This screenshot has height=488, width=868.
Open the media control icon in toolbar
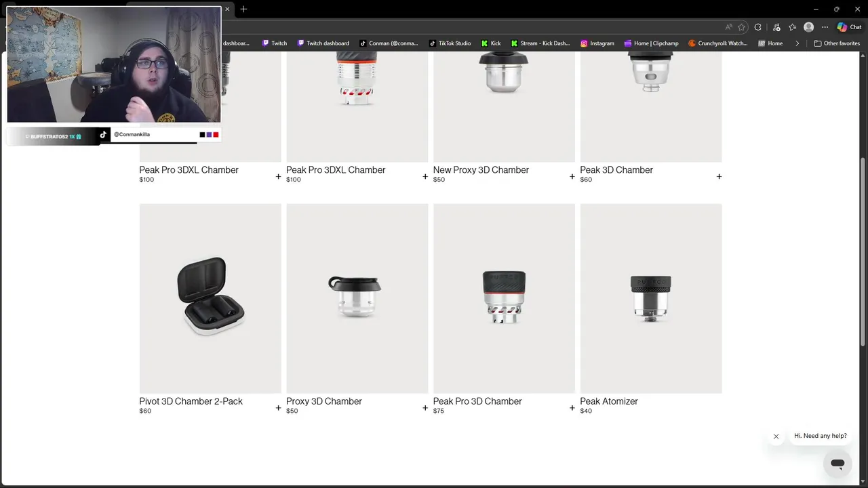click(776, 27)
